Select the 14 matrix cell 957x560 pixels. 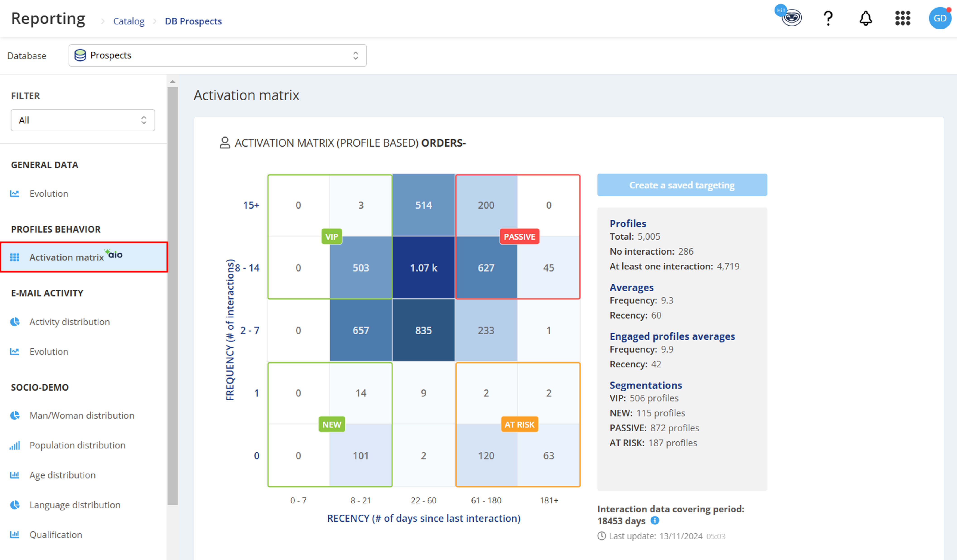[361, 393]
